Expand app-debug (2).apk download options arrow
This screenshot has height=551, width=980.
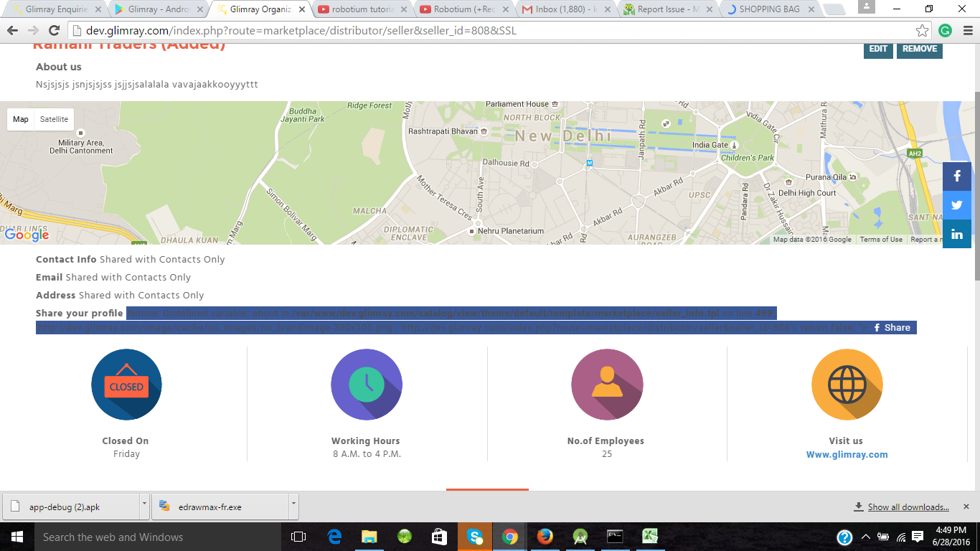click(144, 506)
